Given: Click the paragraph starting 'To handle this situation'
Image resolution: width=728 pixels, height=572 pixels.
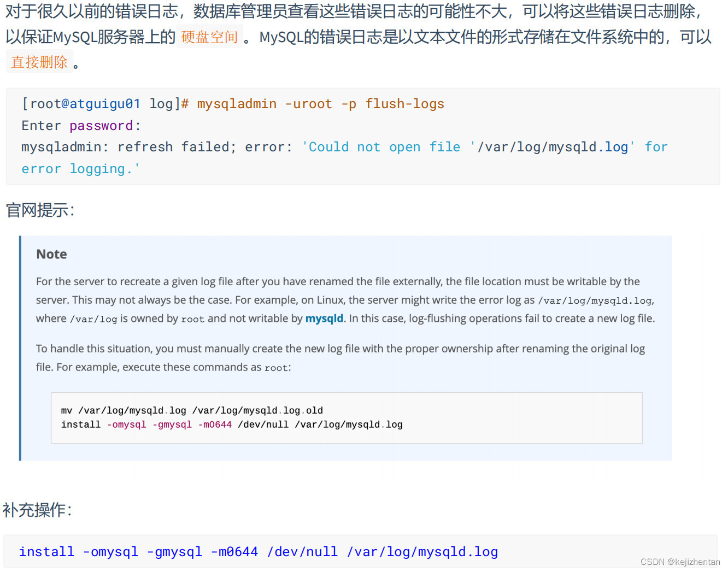Looking at the screenshot, I should pos(340,358).
